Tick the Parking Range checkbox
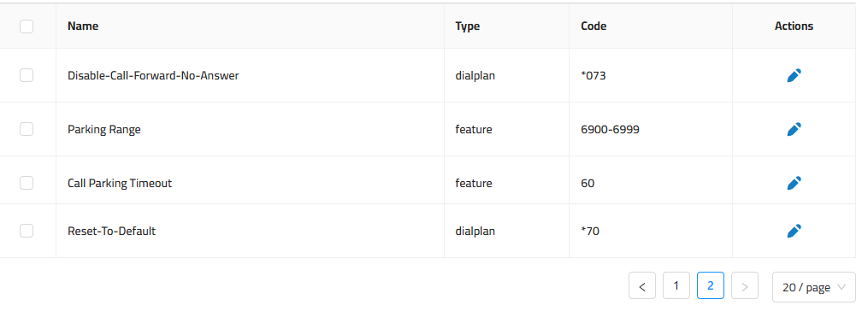868x317 pixels. (27, 129)
